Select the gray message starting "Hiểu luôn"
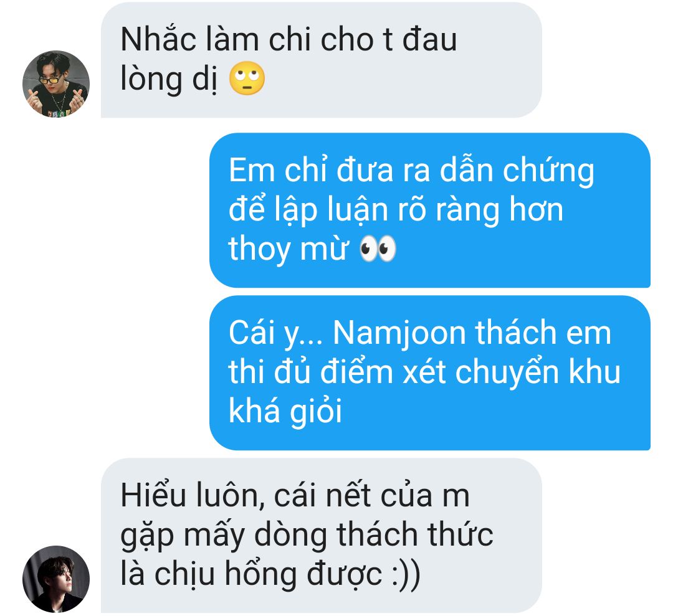This screenshot has width=673, height=616. click(321, 536)
